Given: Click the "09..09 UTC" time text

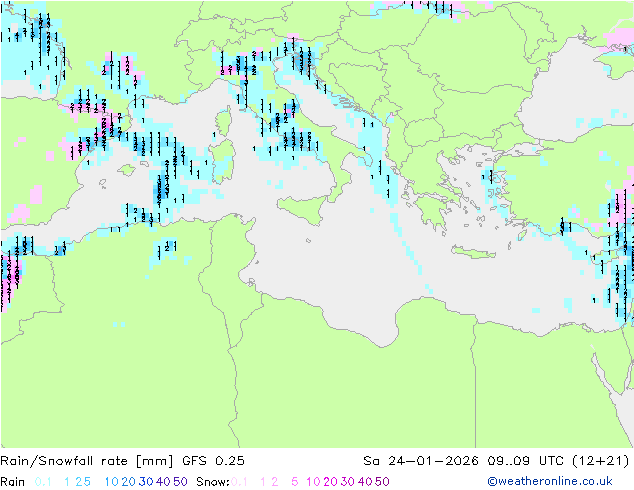Looking at the screenshot, I should tap(525, 461).
